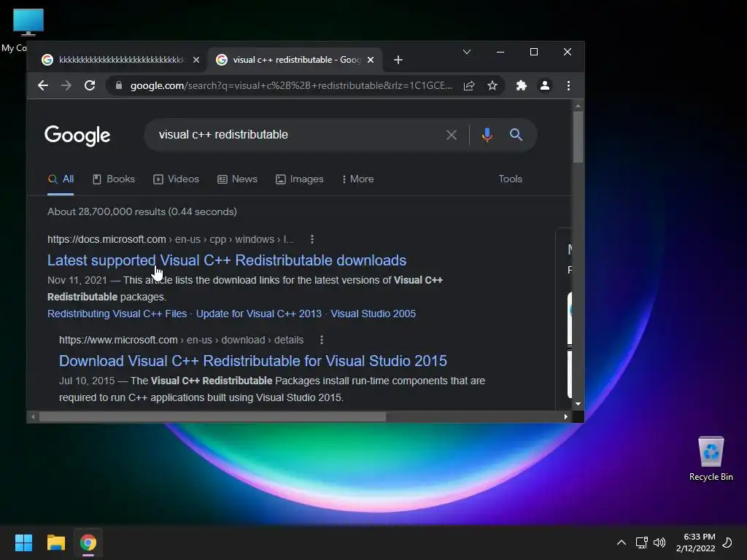This screenshot has width=747, height=560.
Task: Select the Recycle Bin desktop icon
Action: click(x=711, y=459)
